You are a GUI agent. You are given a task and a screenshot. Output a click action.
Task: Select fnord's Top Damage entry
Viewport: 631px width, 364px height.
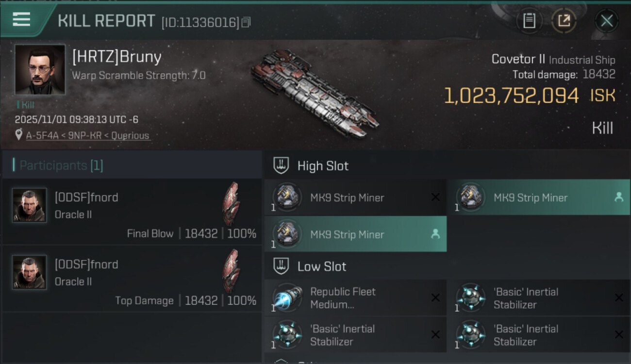(132, 279)
